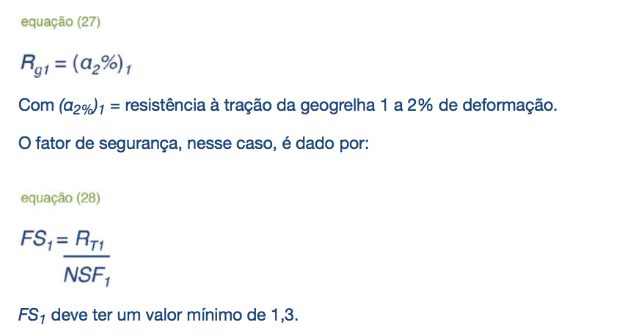Click the green "equação (27)" label

60,21
